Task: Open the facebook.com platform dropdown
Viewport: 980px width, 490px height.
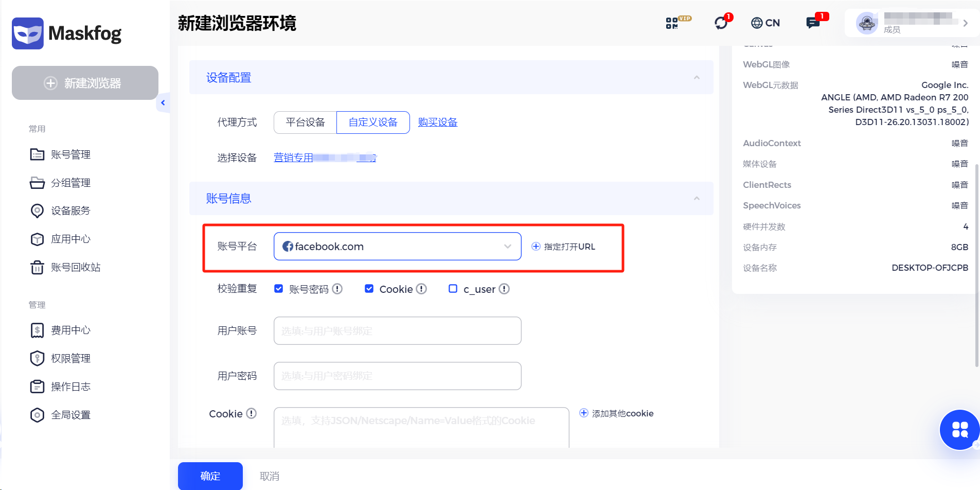Action: (x=398, y=247)
